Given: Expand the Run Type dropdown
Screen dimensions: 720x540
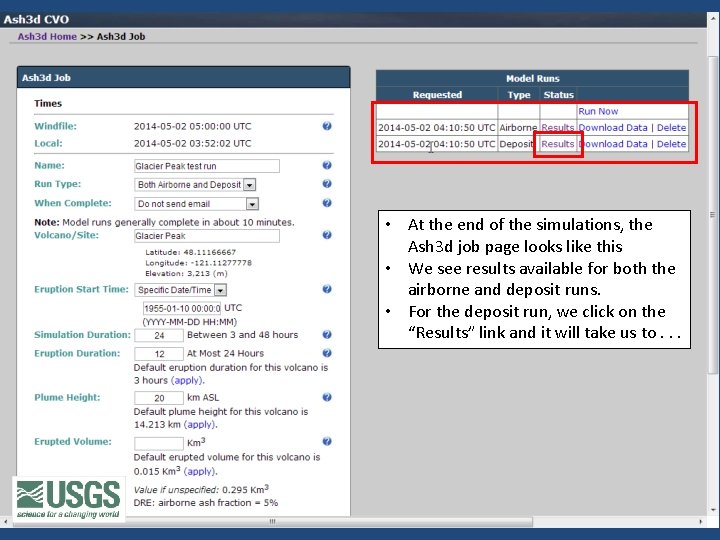Looking at the screenshot, I should tap(249, 185).
